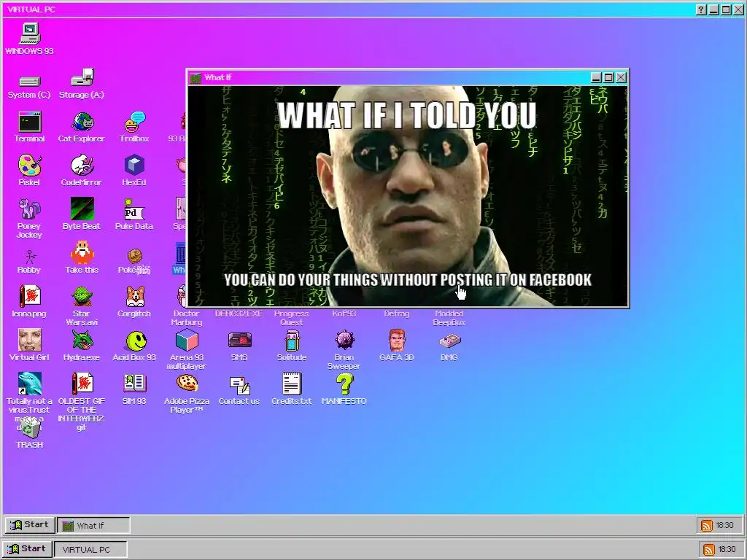Open the Storage (A:) floppy icon
The height and width of the screenshot is (560, 747).
click(82, 77)
